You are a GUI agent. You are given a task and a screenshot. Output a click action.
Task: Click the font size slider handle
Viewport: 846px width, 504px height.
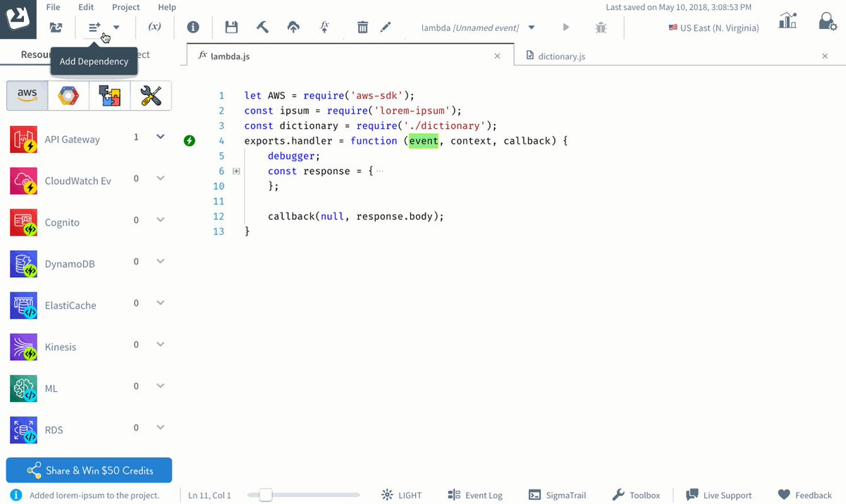tap(265, 495)
